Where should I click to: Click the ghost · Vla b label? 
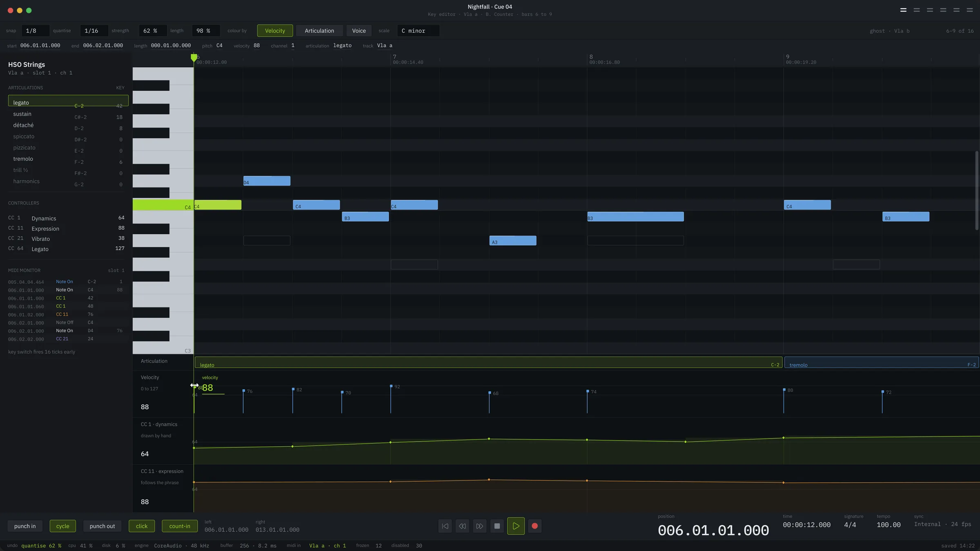pos(889,31)
